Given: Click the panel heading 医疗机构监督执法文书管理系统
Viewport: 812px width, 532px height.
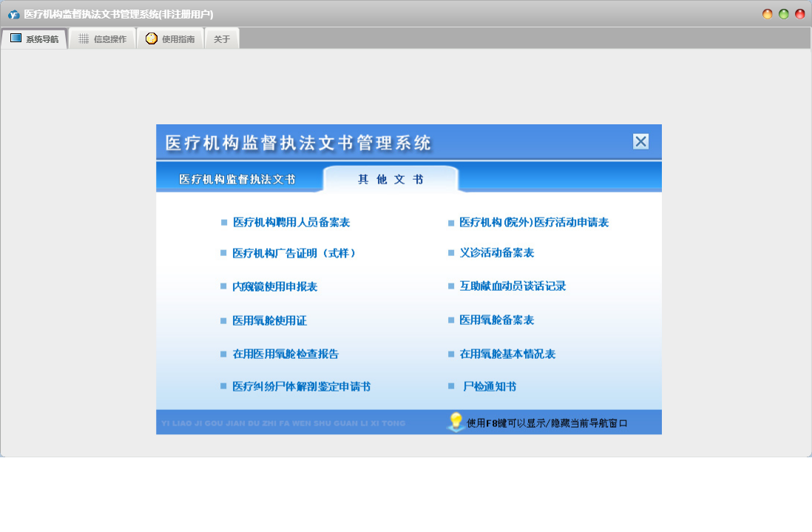Looking at the screenshot, I should [298, 143].
